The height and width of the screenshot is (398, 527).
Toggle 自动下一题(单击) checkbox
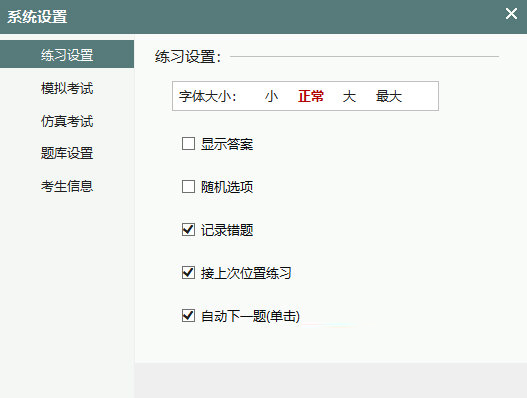(x=188, y=316)
